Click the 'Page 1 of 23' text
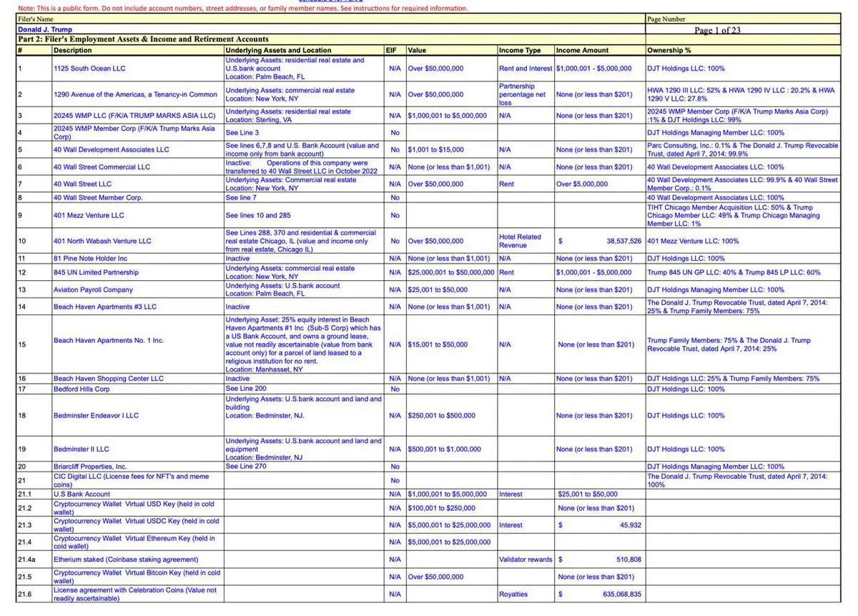The height and width of the screenshot is (616, 858). (717, 30)
